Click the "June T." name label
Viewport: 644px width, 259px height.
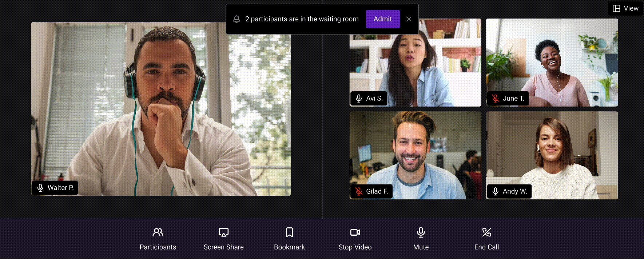(x=513, y=99)
